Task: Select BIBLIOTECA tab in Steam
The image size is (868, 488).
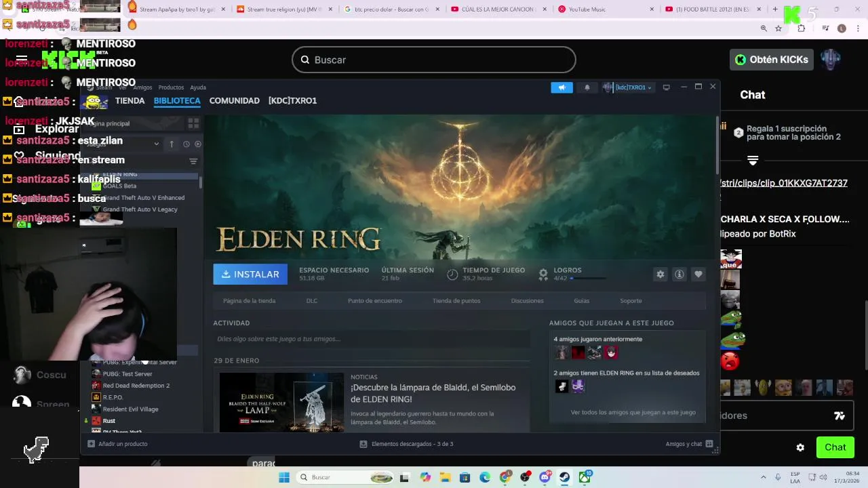Action: pos(177,100)
